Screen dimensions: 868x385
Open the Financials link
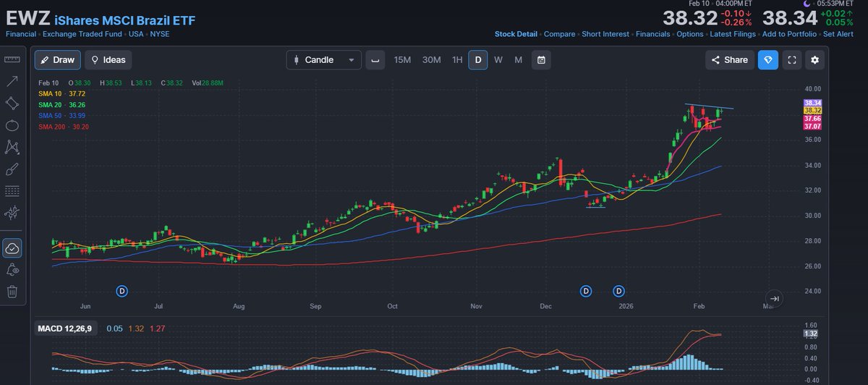[x=653, y=34]
